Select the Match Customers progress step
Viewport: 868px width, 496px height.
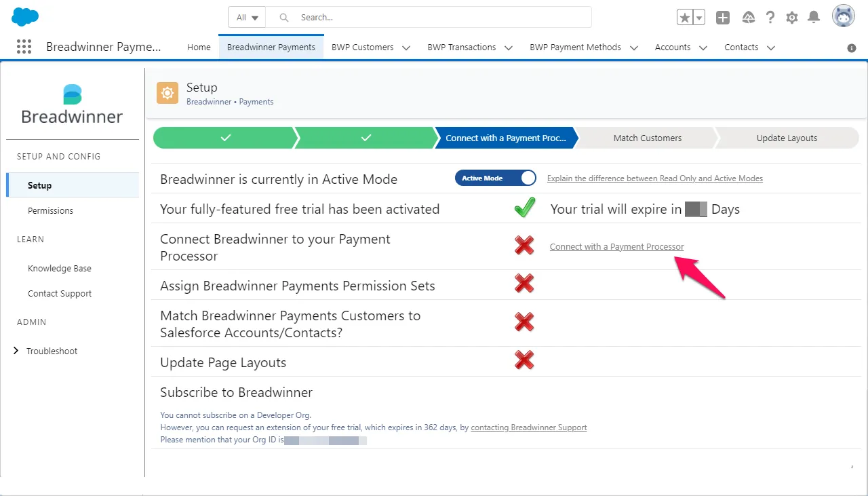click(648, 138)
